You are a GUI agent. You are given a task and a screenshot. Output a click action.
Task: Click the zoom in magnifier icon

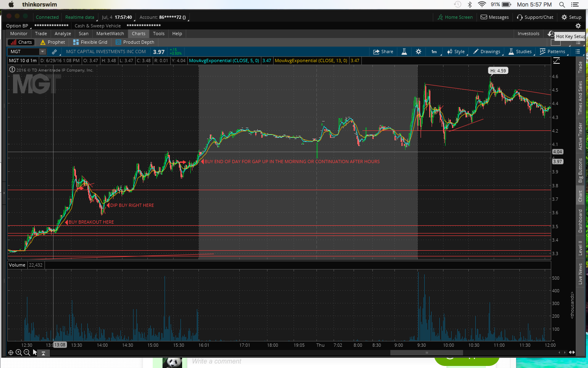click(x=19, y=352)
